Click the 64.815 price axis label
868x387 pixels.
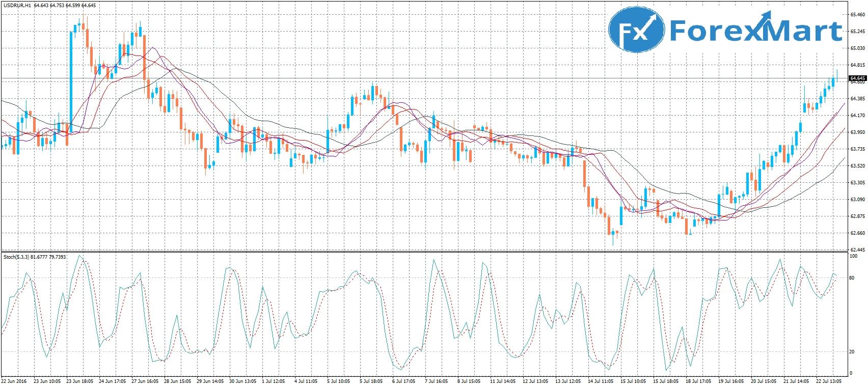(857, 65)
